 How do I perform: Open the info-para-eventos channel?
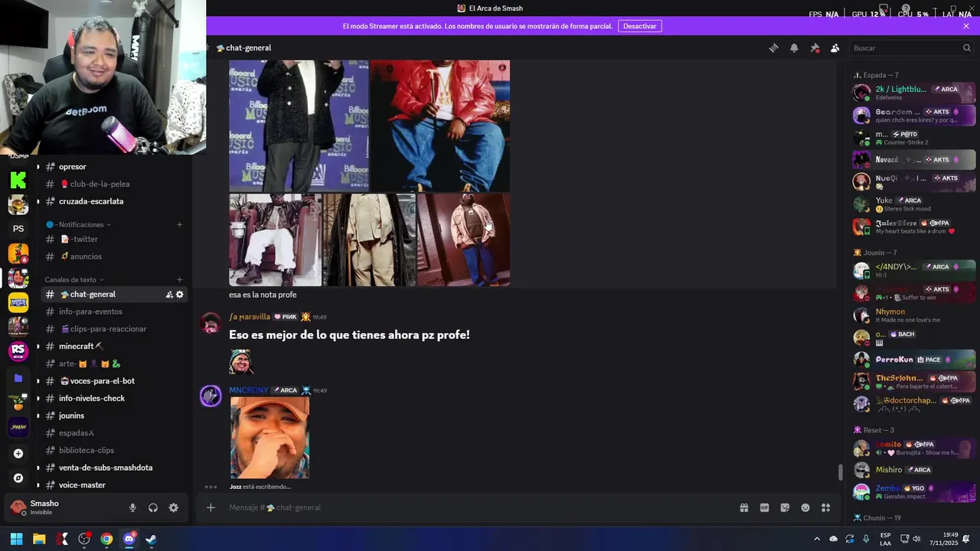[x=113, y=311]
